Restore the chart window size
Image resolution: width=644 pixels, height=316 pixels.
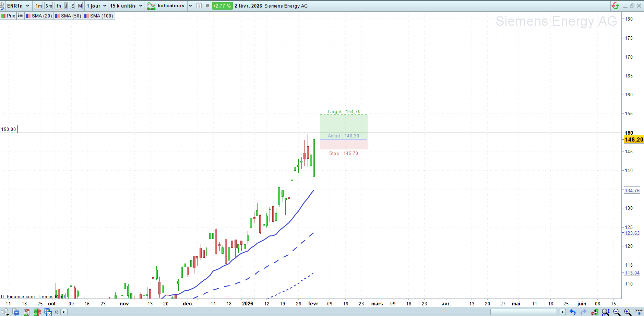[x=632, y=6]
